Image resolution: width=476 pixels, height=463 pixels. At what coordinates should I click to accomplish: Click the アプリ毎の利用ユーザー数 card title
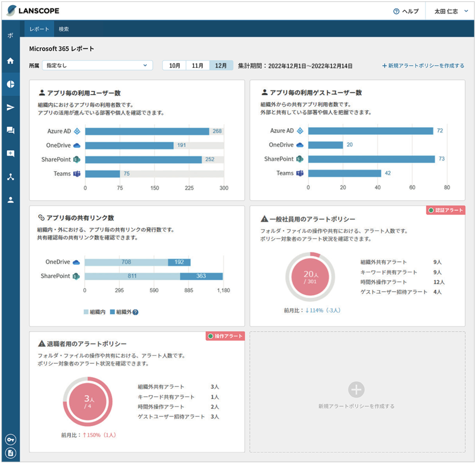(84, 93)
